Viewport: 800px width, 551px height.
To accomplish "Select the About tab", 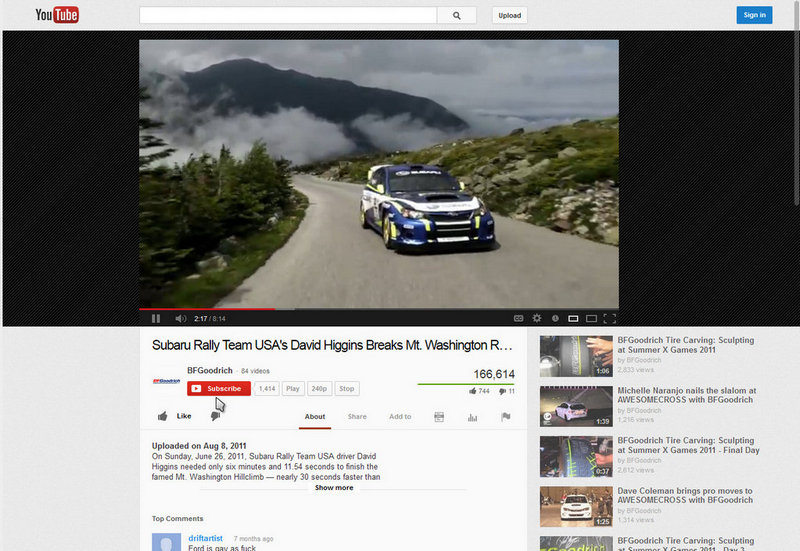I will (x=315, y=416).
